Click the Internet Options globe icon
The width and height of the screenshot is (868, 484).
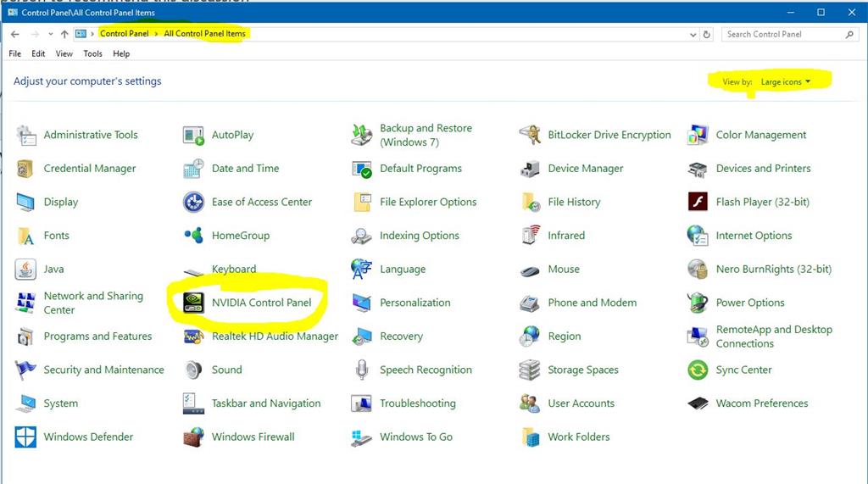tap(698, 236)
